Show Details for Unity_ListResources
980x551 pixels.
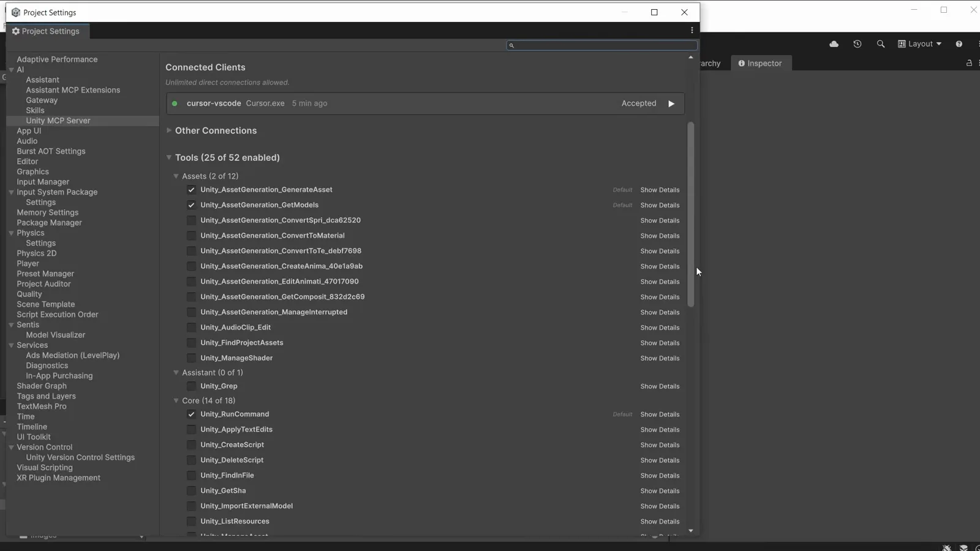pyautogui.click(x=660, y=522)
